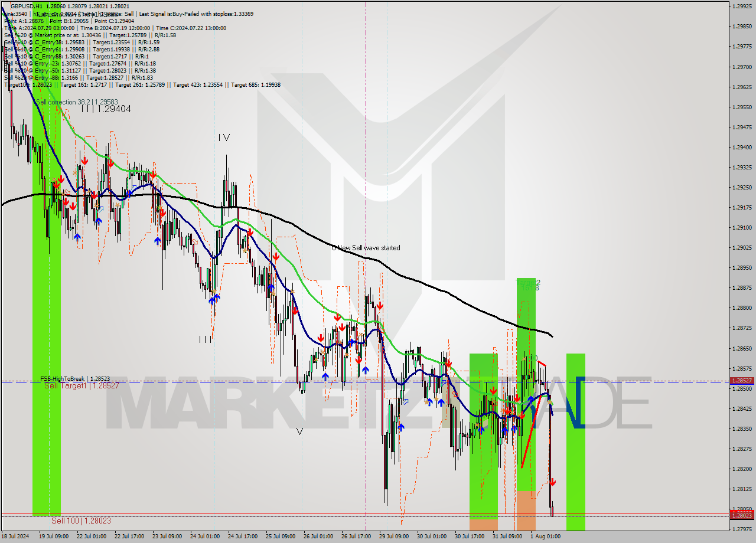Click the '30 Jul 17:00' time axis label
Viewport: 756px width, 543px height.
[470, 537]
